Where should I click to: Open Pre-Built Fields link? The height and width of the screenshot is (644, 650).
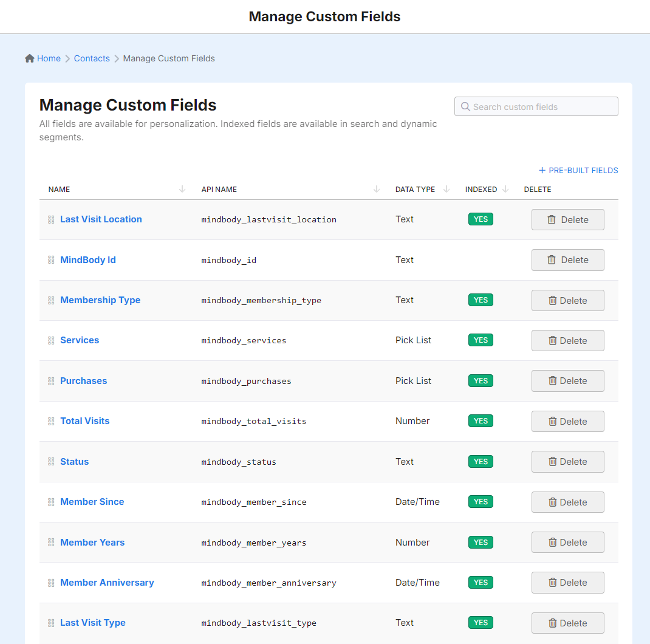[578, 171]
